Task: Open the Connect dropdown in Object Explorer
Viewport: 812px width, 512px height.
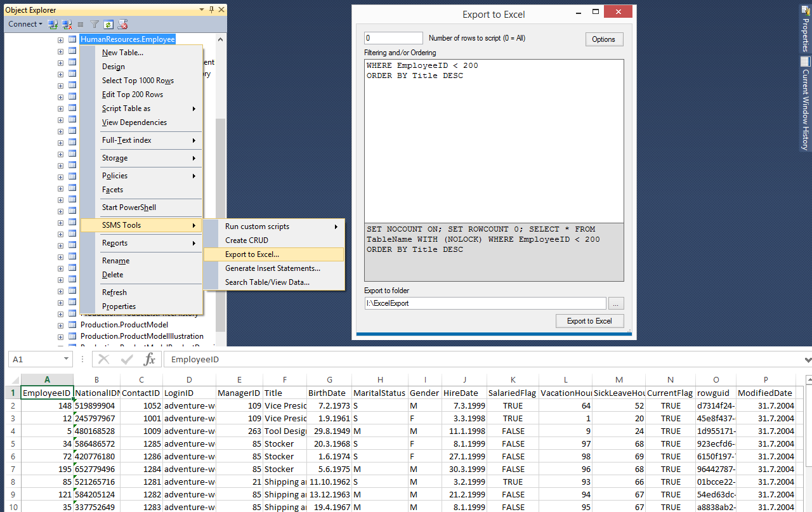Action: [x=25, y=24]
